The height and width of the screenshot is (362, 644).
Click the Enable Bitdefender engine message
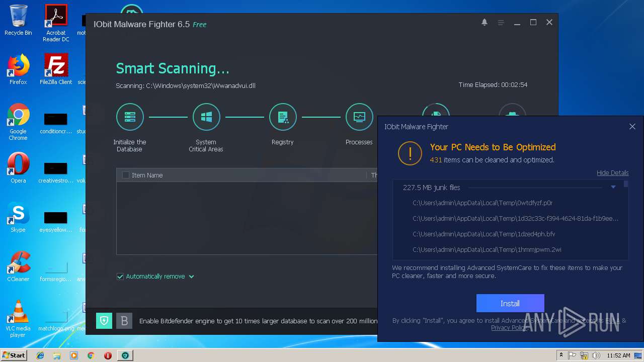point(258,321)
